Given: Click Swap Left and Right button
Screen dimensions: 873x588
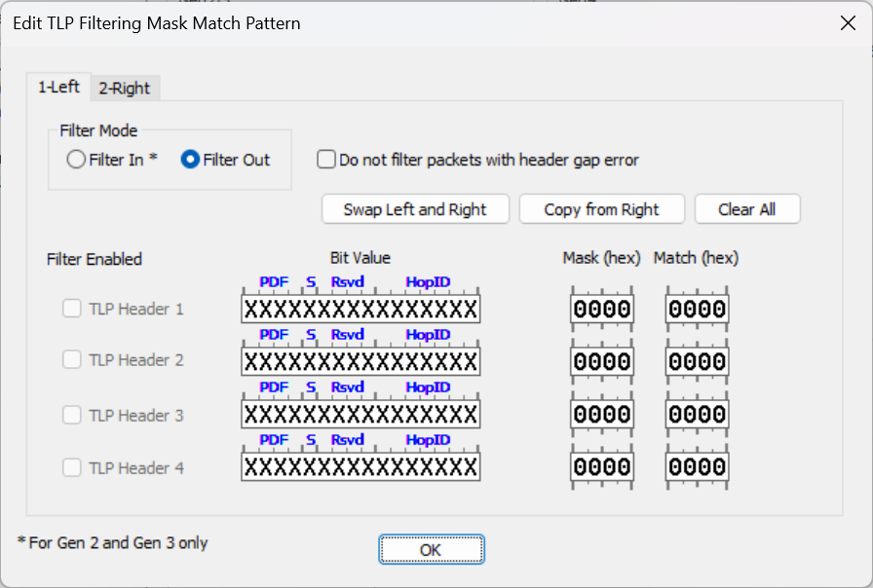Looking at the screenshot, I should [x=415, y=209].
